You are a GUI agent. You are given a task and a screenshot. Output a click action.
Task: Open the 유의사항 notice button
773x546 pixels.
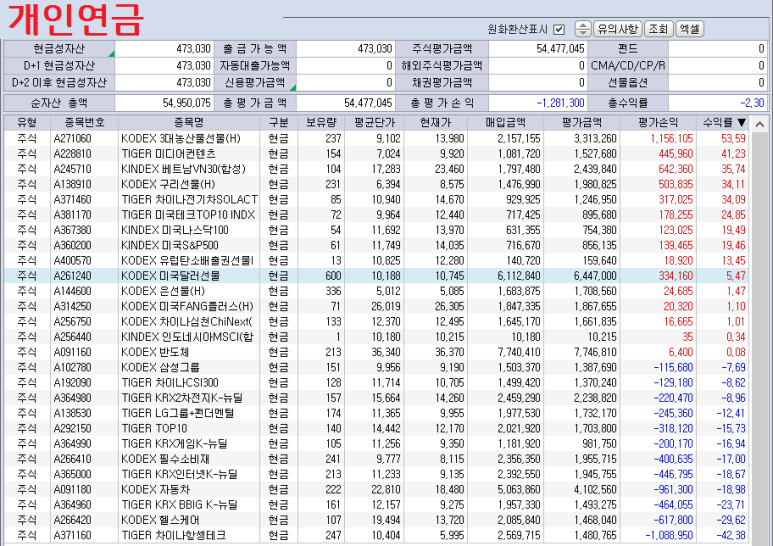[x=617, y=29]
